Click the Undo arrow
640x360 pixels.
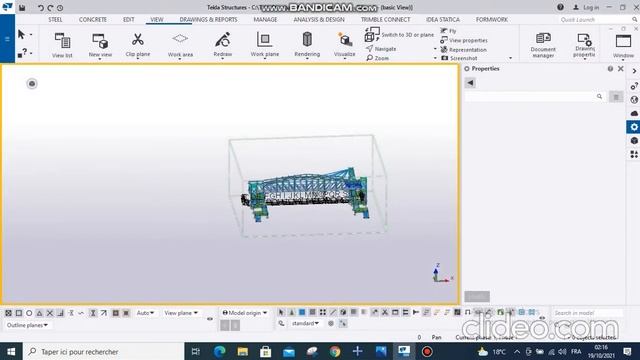[x=40, y=8]
